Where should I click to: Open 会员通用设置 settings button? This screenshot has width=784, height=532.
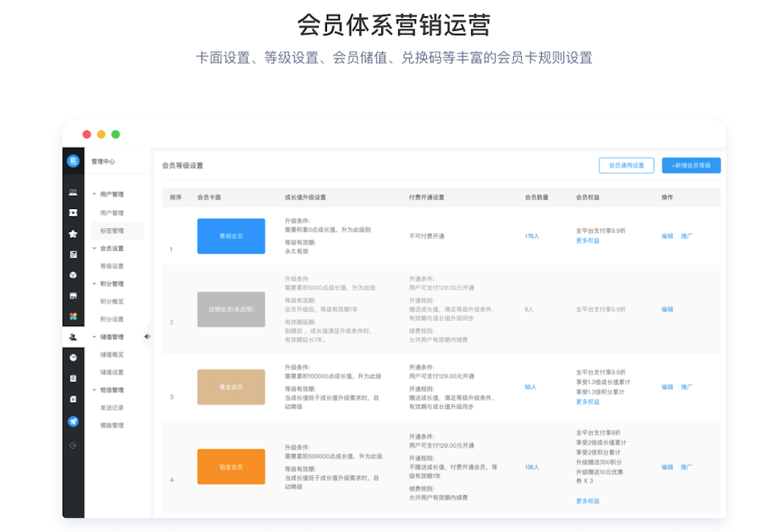(626, 165)
